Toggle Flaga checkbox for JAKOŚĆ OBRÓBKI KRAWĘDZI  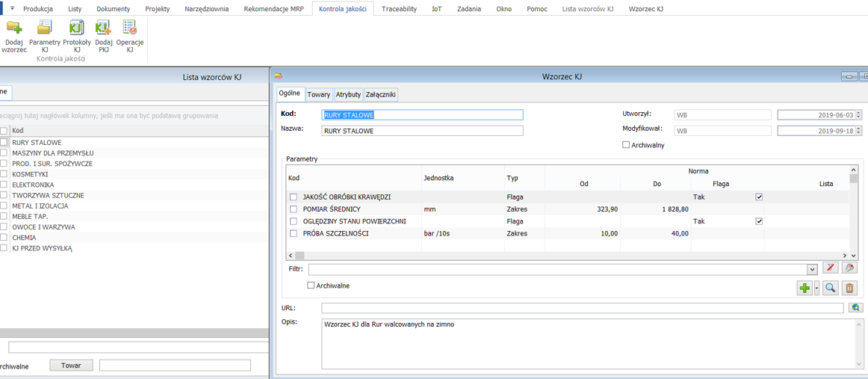pos(760,197)
